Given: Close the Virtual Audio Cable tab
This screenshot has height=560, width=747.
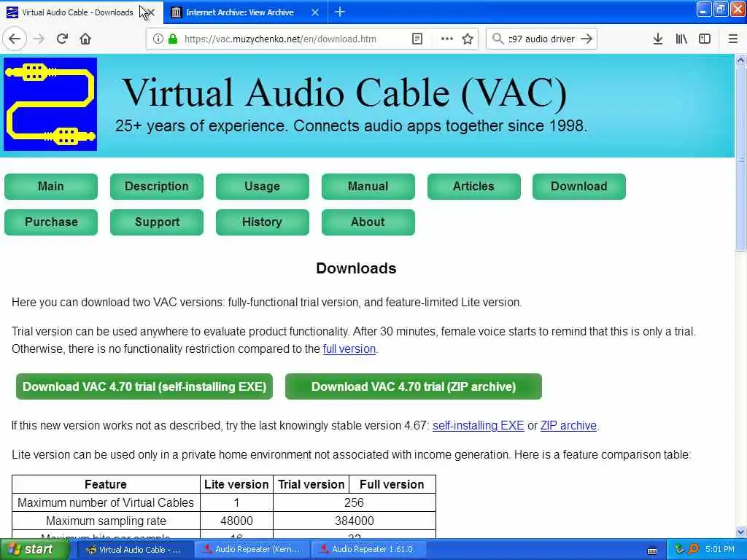Looking at the screenshot, I should (150, 12).
